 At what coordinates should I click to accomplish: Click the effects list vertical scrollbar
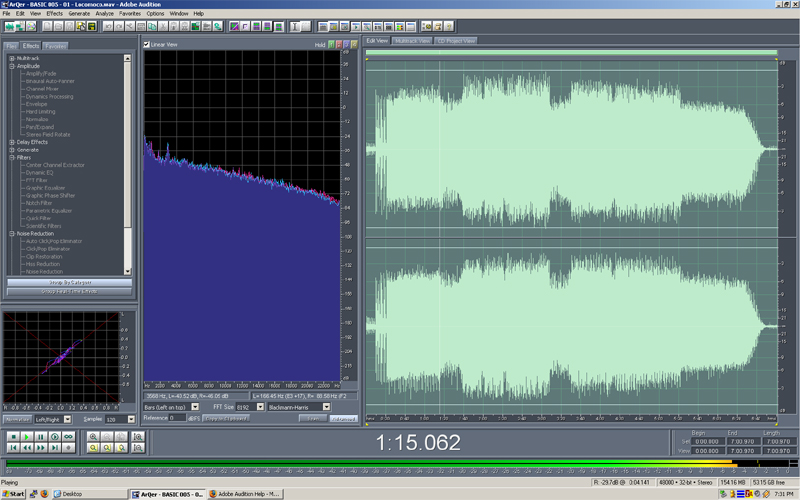coord(128,165)
